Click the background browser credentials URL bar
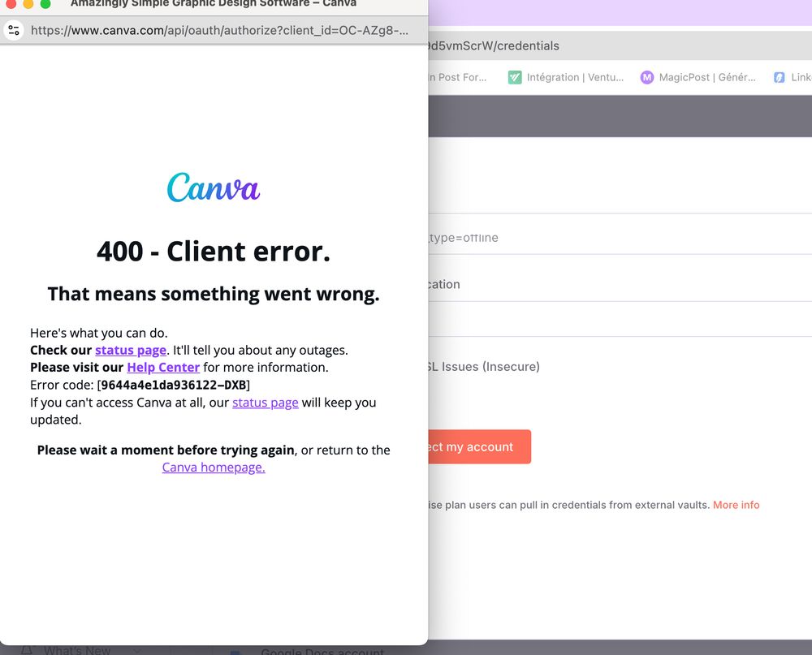 pyautogui.click(x=620, y=46)
